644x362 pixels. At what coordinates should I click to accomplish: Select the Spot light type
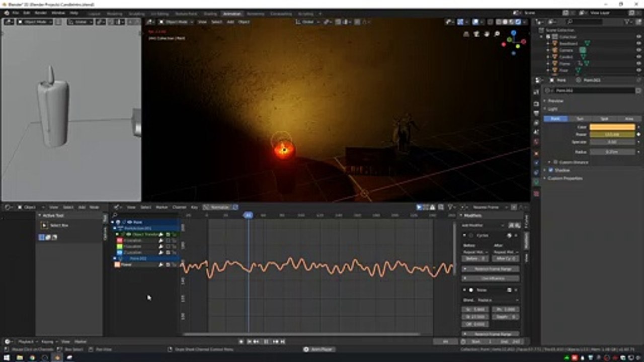coord(604,119)
